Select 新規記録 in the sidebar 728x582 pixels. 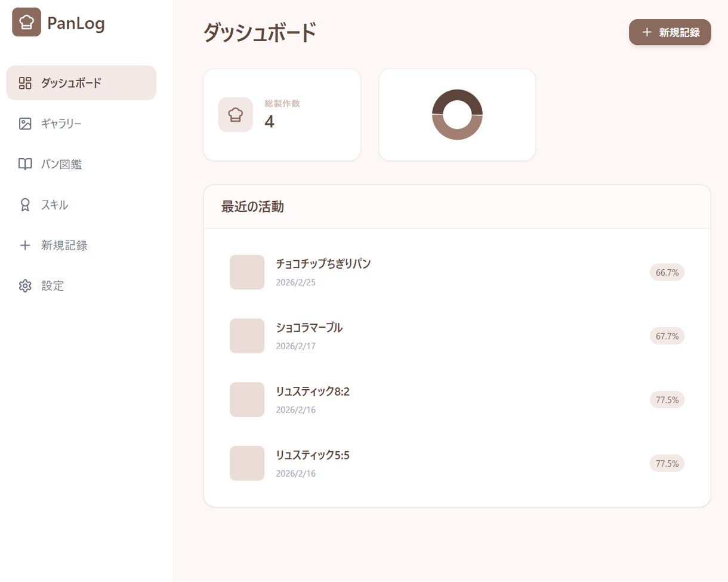pyautogui.click(x=81, y=245)
